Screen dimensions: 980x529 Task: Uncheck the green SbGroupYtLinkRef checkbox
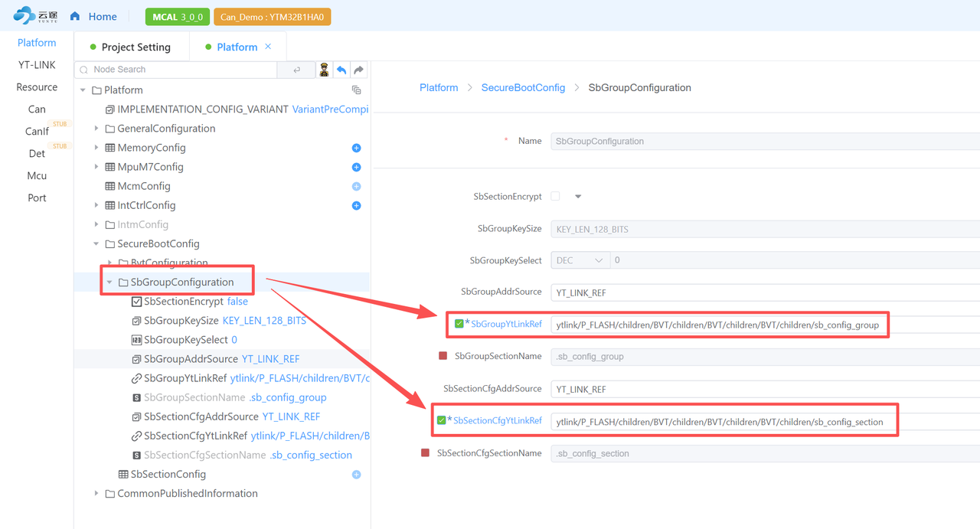459,324
